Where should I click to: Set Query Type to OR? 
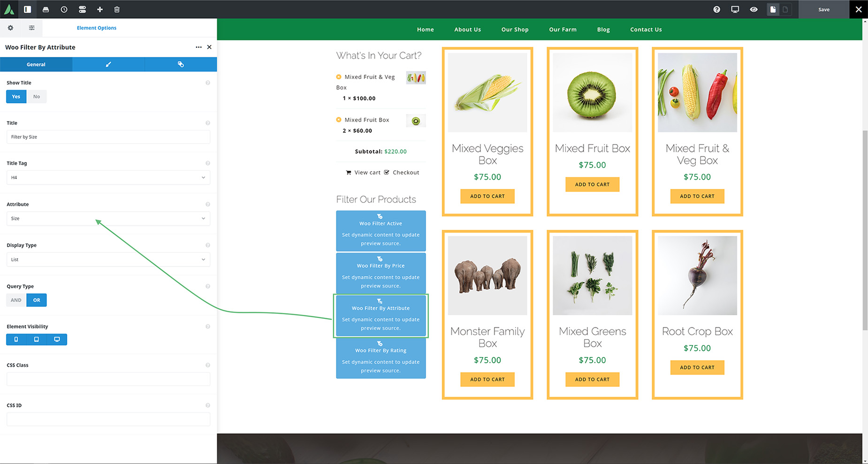[37, 300]
